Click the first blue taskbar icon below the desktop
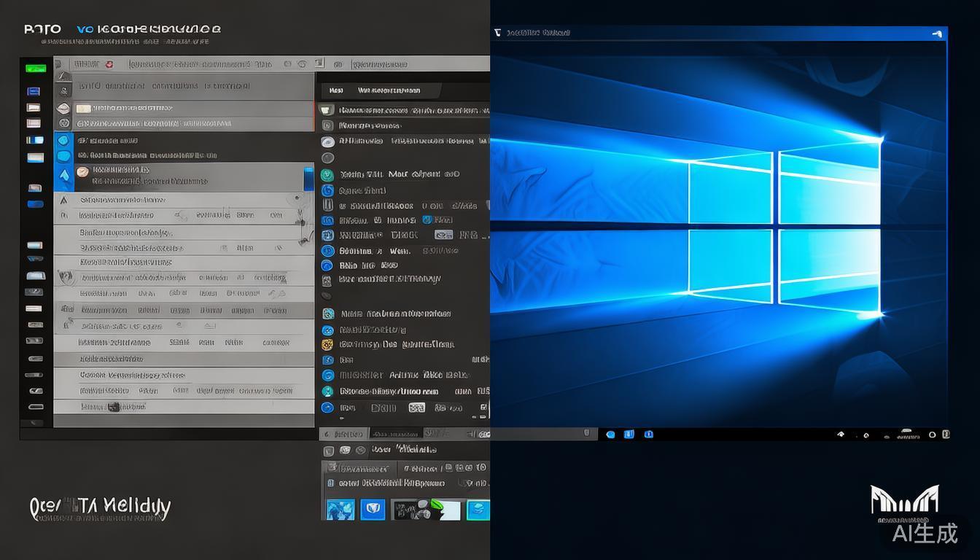 pyautogui.click(x=610, y=435)
